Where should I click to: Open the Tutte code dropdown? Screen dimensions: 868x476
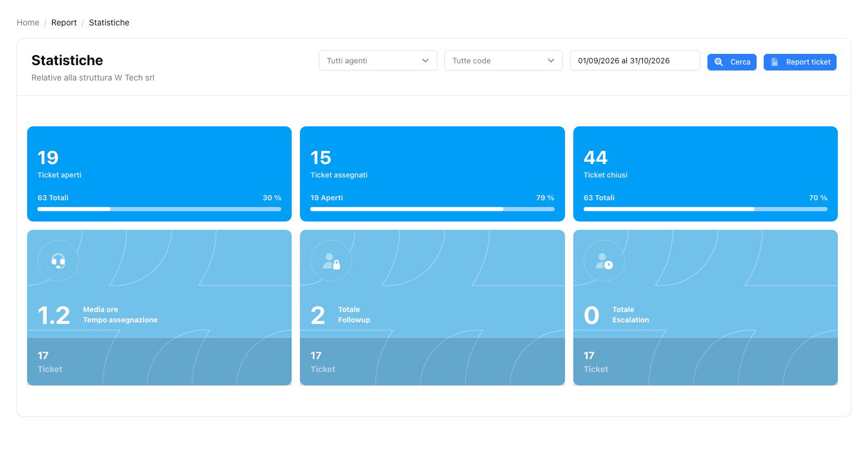[504, 60]
